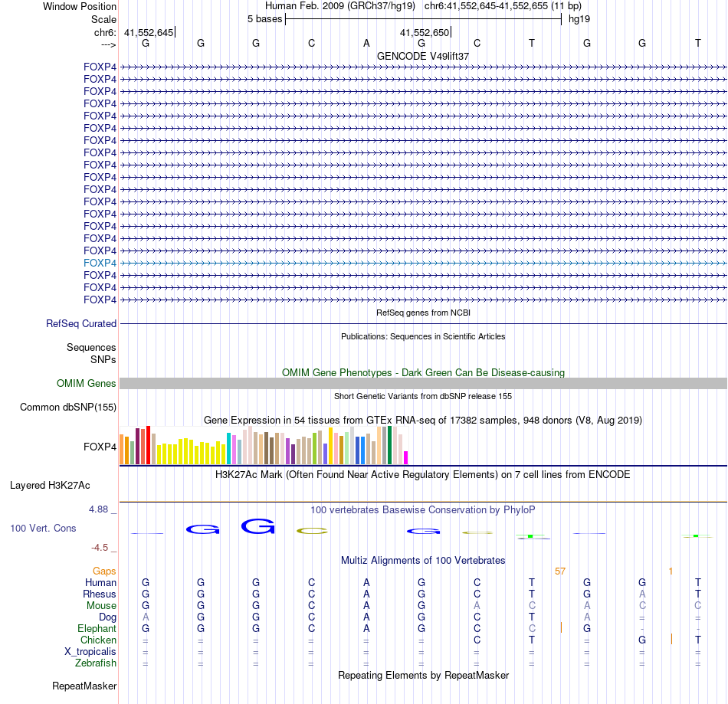The width and height of the screenshot is (728, 704).
Task: Click the GENCODE V49lift37 track title
Action: pos(423,56)
